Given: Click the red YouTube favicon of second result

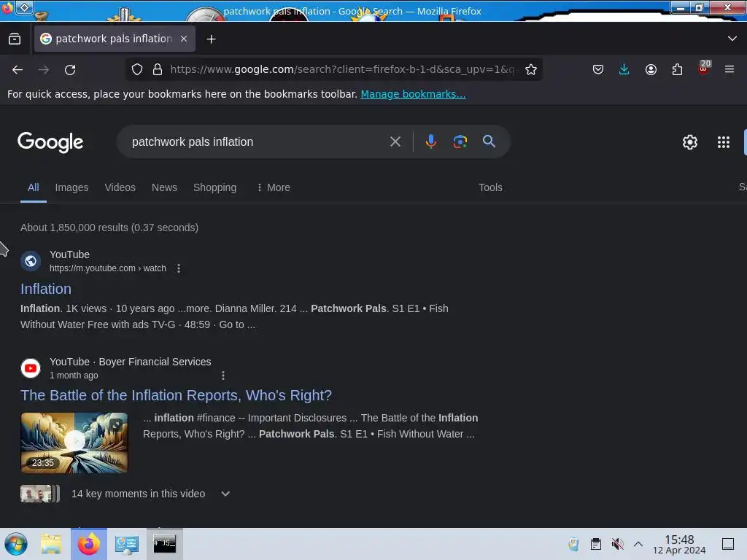Looking at the screenshot, I should click(31, 368).
